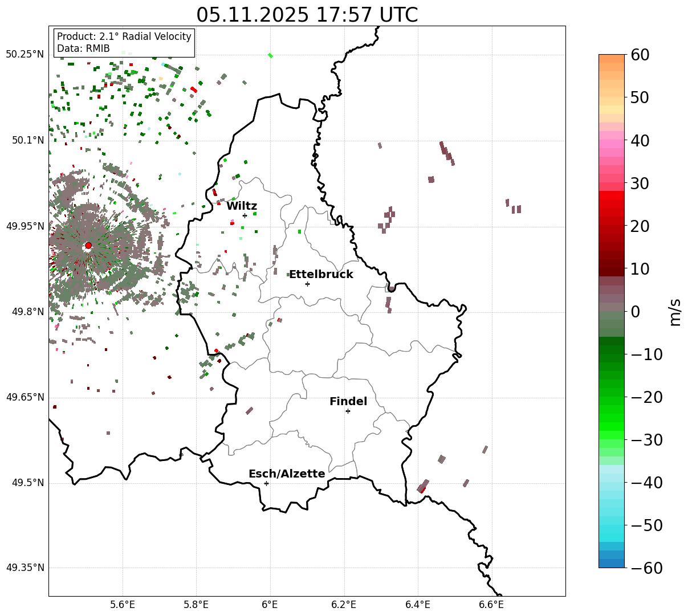Click the Data: RMIB text
The image size is (688, 616).
[83, 49]
